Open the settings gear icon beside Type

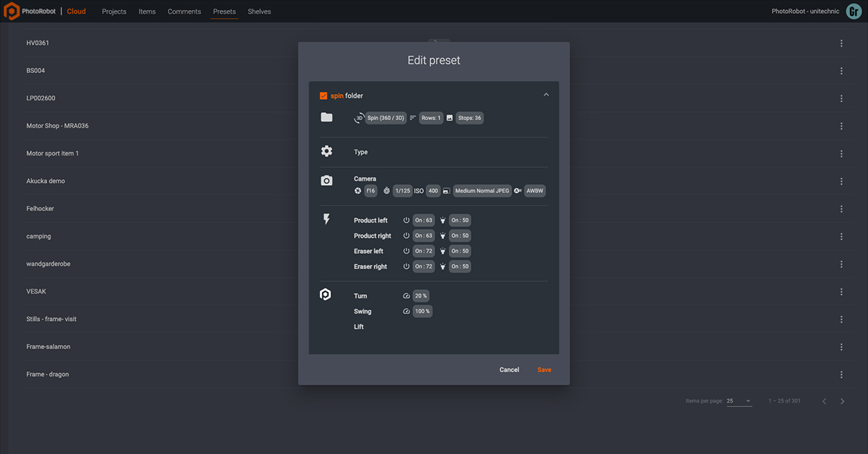[x=326, y=152]
